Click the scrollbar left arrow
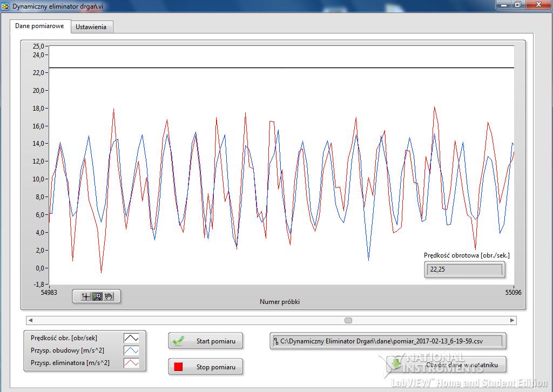Screen dimensions: 553x392 click(x=30, y=320)
